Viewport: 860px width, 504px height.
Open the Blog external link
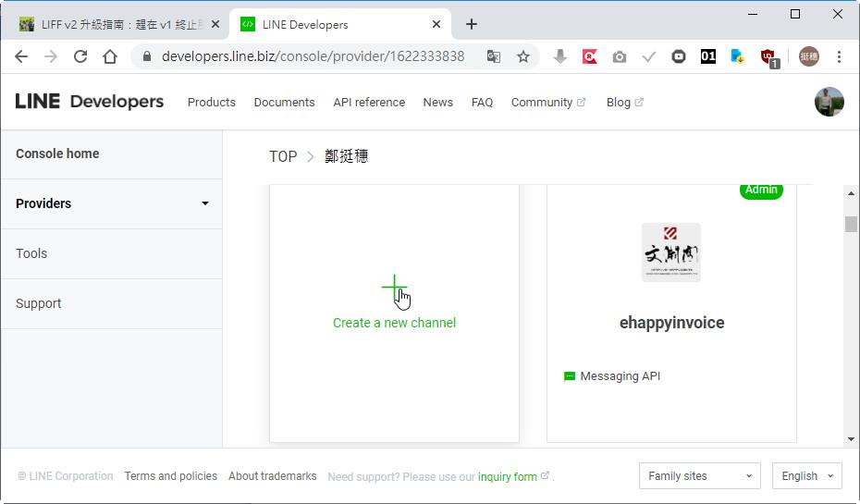[625, 103]
